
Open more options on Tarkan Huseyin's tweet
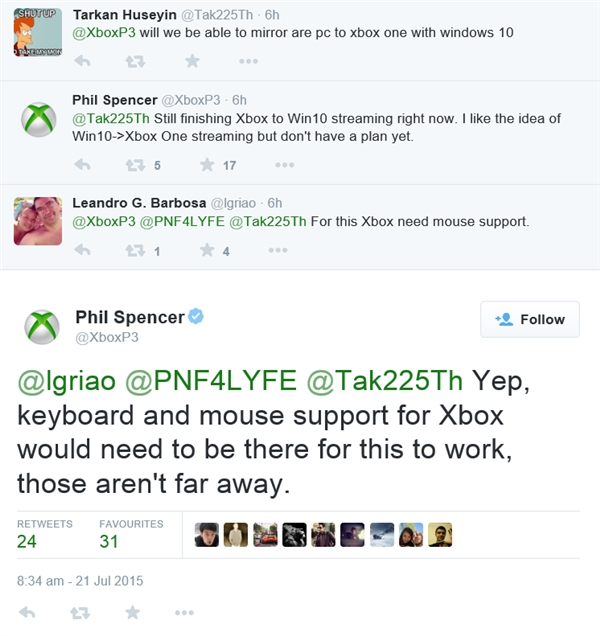click(248, 61)
